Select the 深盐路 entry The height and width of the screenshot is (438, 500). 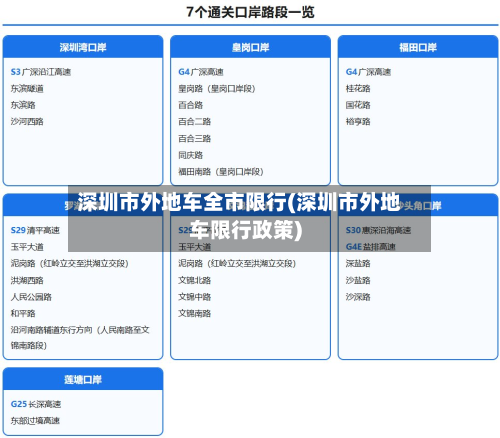pyautogui.click(x=358, y=263)
